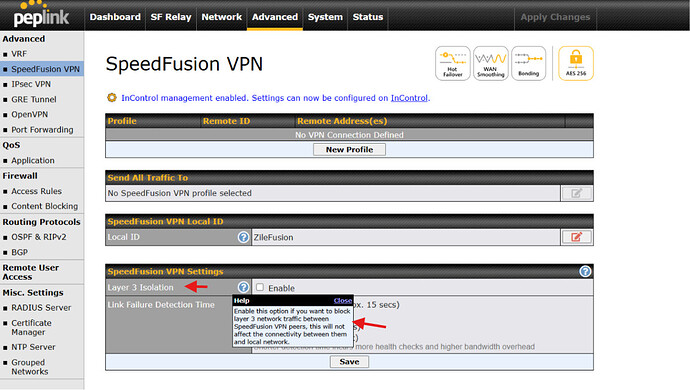
Task: Click the Apply Changes button
Action: [x=555, y=17]
